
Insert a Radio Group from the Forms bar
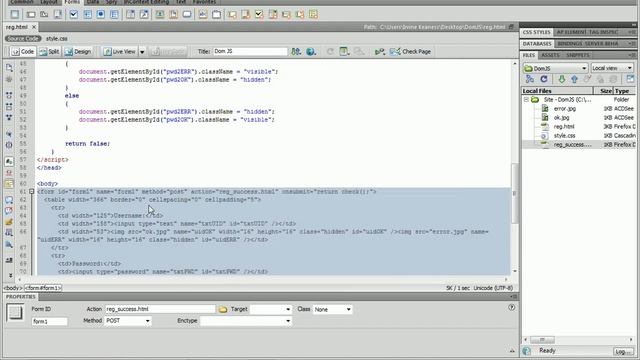pyautogui.click(x=114, y=15)
